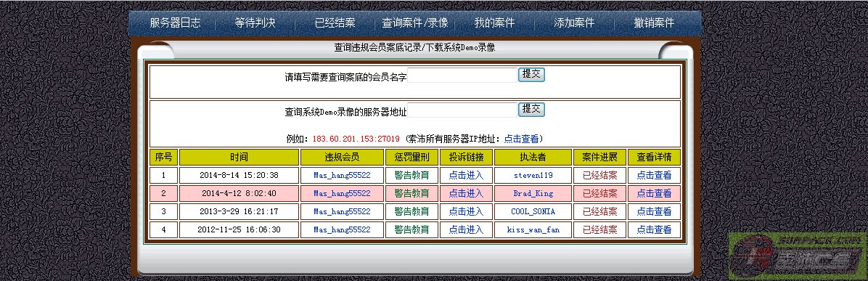The image size is (868, 281).
Task: Open the 撤销案件 menu item
Action: pos(654,23)
